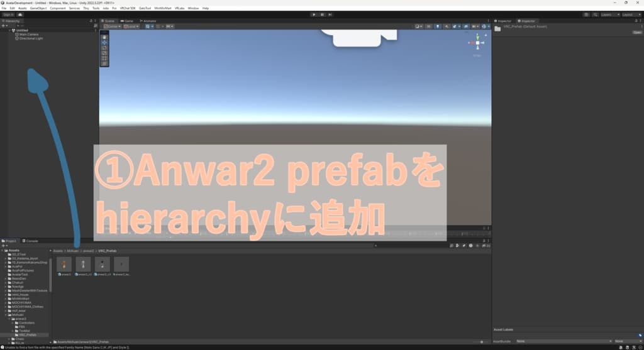Image resolution: width=644 pixels, height=350 pixels.
Task: Toggle scene audio button
Action: (x=447, y=26)
